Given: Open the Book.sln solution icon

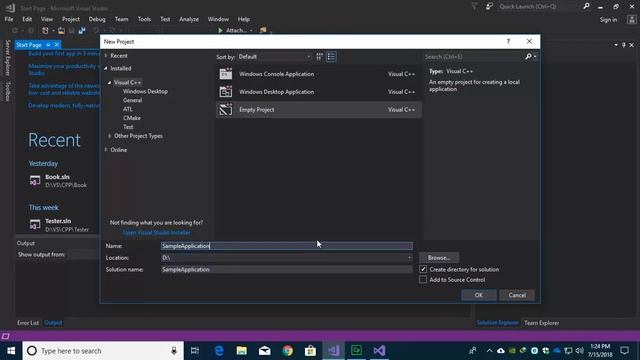Looking at the screenshot, I should [x=35, y=180].
